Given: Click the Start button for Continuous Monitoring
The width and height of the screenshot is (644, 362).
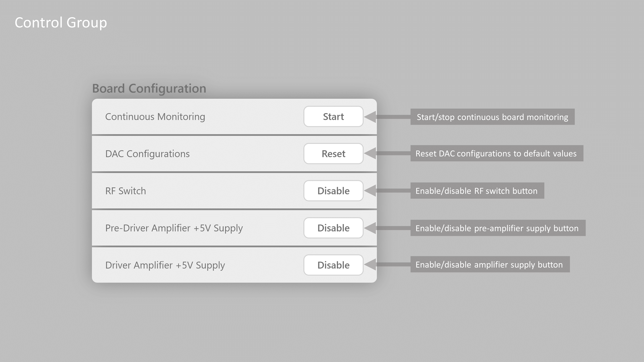Looking at the screenshot, I should tap(333, 116).
